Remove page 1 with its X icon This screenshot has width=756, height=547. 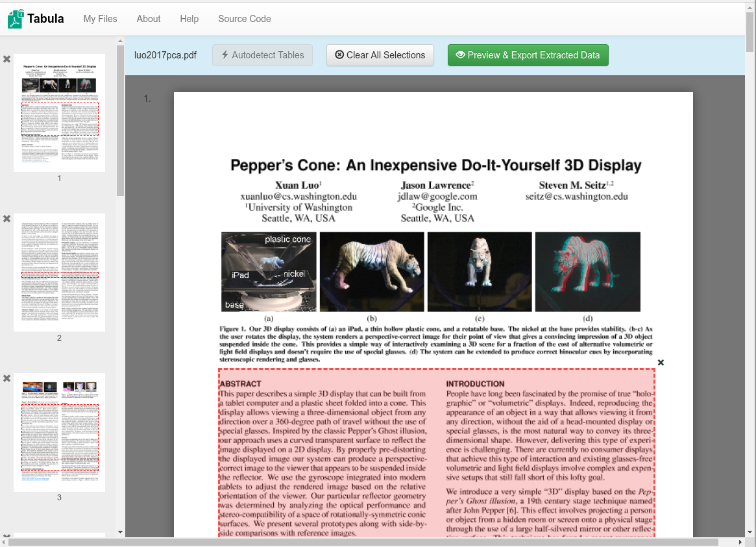tap(6, 59)
